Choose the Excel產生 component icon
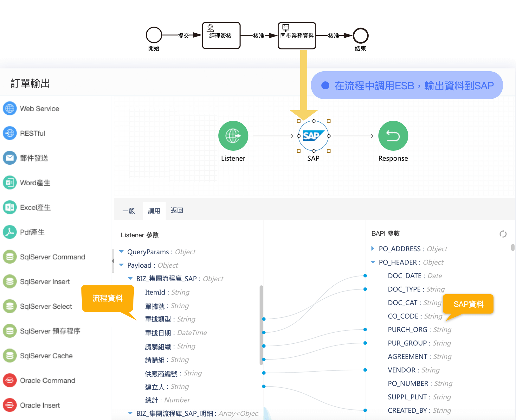Image resolution: width=516 pixels, height=420 pixels. (10, 207)
